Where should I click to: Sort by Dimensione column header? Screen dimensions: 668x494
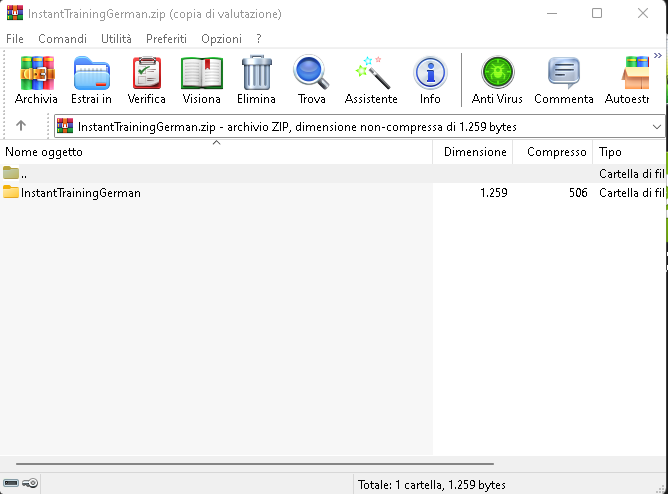(x=473, y=152)
